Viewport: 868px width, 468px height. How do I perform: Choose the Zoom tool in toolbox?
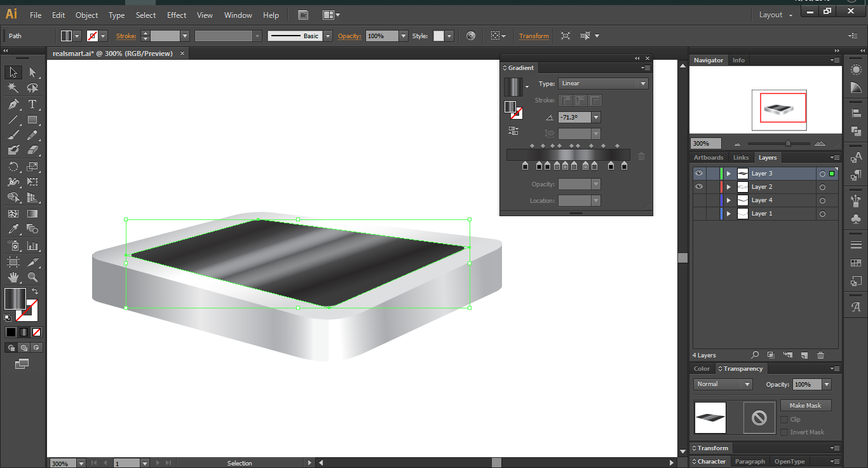(x=32, y=277)
